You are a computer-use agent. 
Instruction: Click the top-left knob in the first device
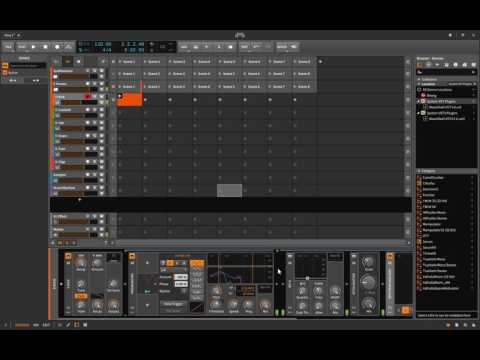coord(81,263)
